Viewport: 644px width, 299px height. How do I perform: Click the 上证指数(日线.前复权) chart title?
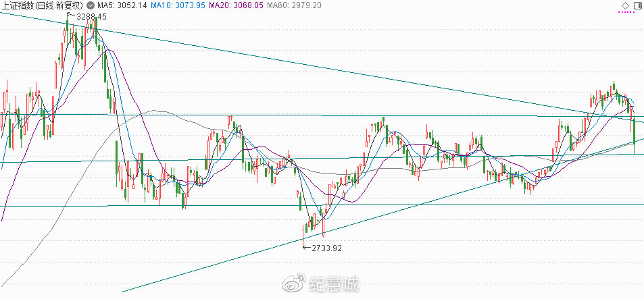tap(43, 5)
